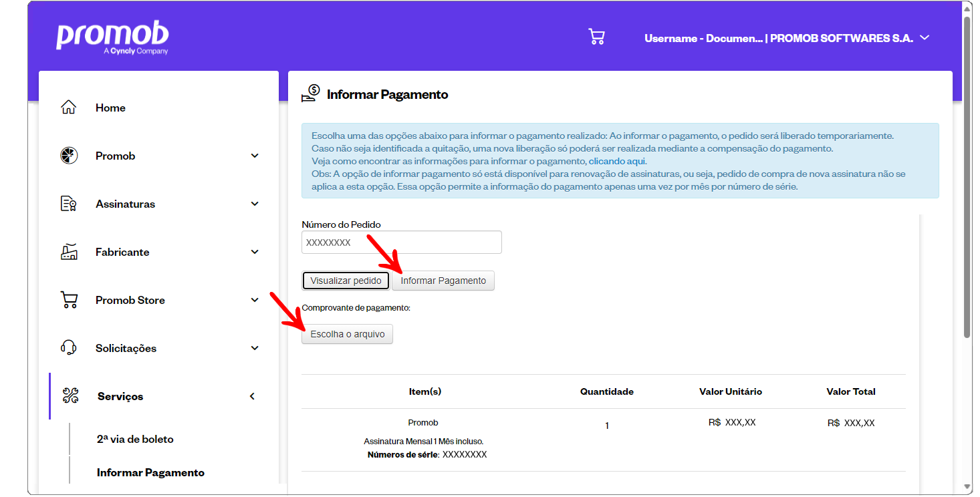
Task: Open the username account dropdown arrow
Action: coord(925,38)
